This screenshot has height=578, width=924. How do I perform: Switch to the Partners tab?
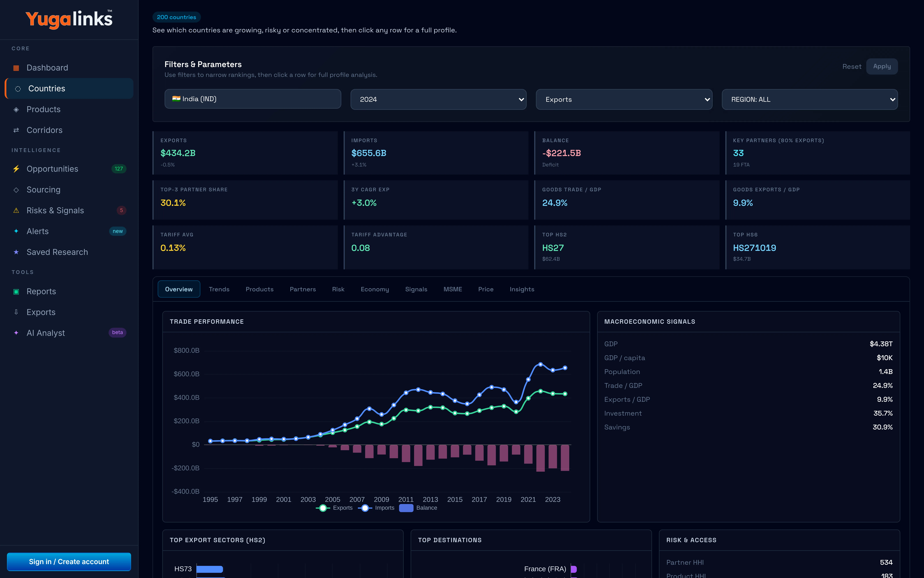tap(303, 289)
